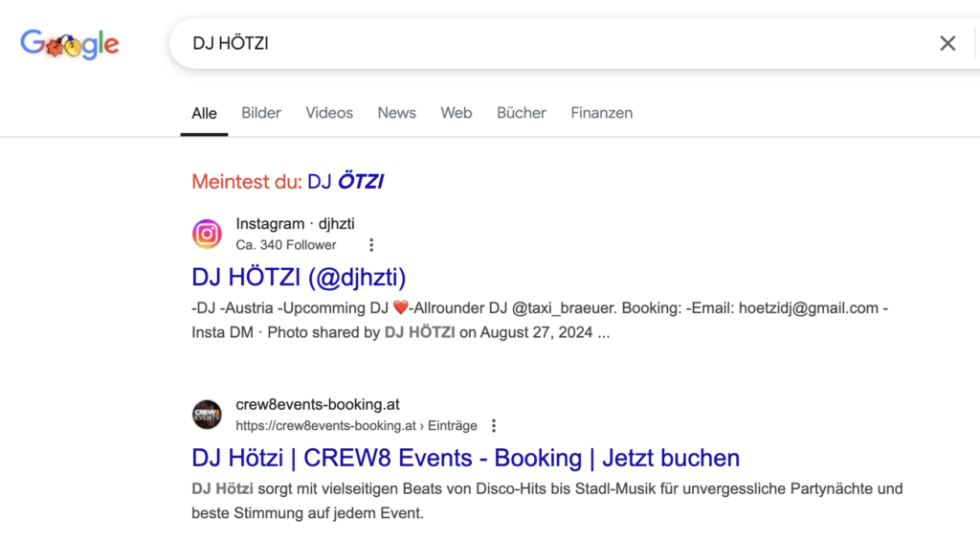Open three-dot menu for crew8events result
The height and width of the screenshot is (541, 980).
pyautogui.click(x=494, y=426)
